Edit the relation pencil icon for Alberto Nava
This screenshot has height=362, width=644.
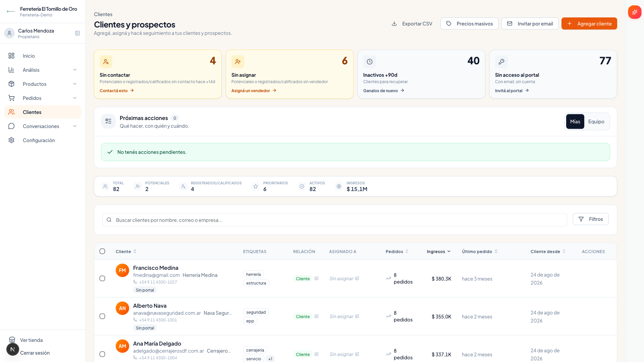click(316, 316)
